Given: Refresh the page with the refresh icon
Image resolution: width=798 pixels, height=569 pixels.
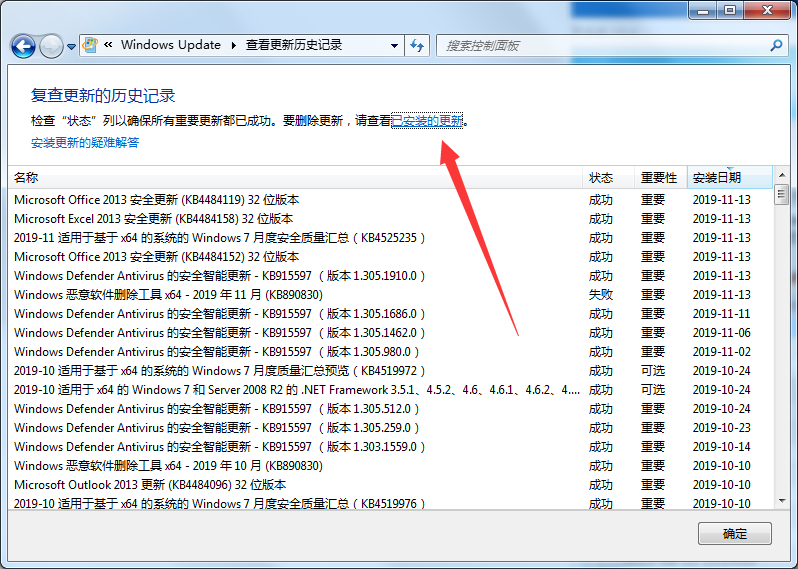Looking at the screenshot, I should (417, 45).
